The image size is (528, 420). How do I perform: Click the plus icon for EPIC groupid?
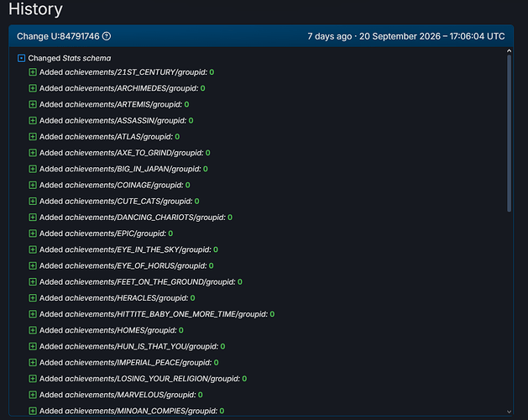point(33,234)
